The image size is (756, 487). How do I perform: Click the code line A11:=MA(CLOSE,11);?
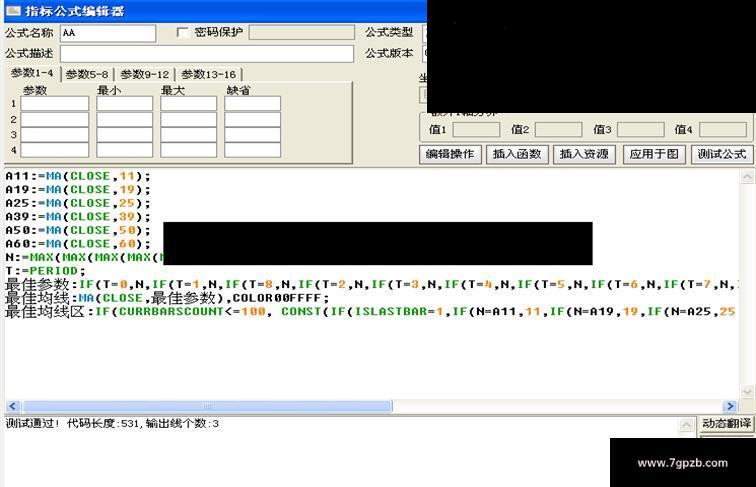(78, 176)
